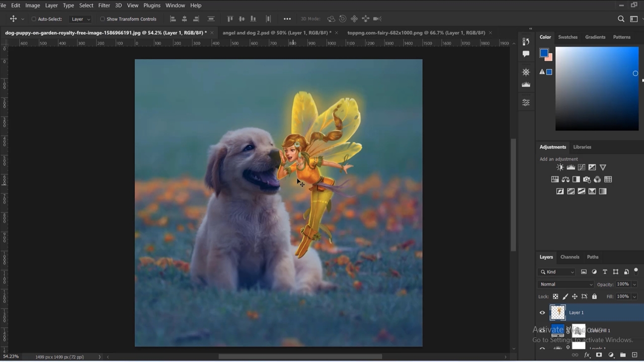Add a Curves adjustment layer
The height and width of the screenshot is (362, 644).
tap(581, 167)
